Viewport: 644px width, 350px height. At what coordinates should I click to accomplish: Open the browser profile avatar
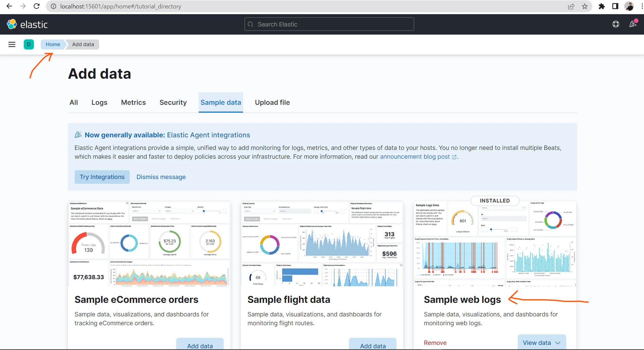pos(629,6)
